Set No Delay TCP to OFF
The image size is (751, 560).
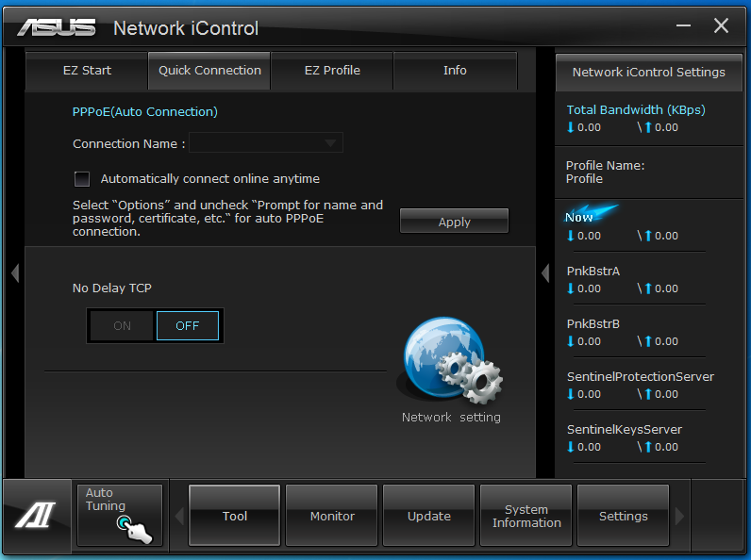(187, 326)
